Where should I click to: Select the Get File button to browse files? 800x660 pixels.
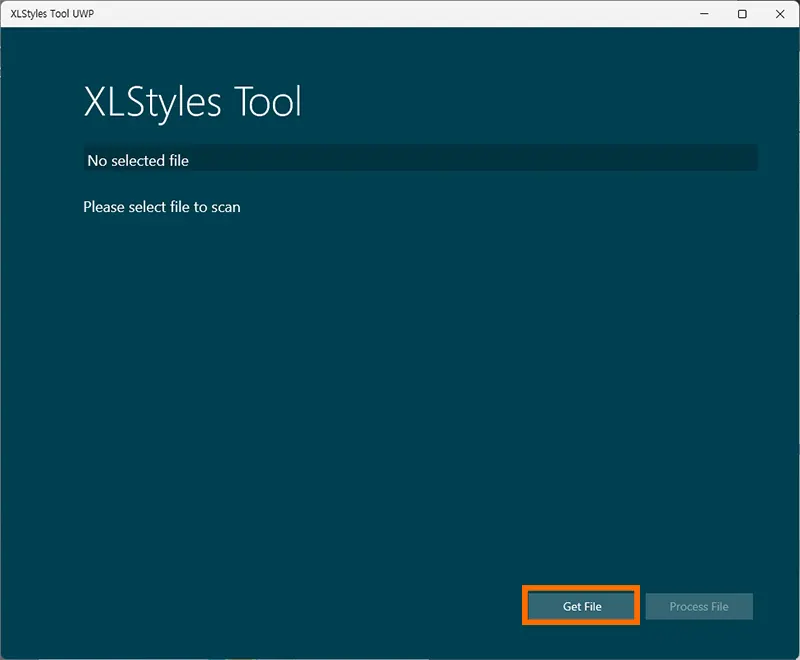[x=581, y=606]
